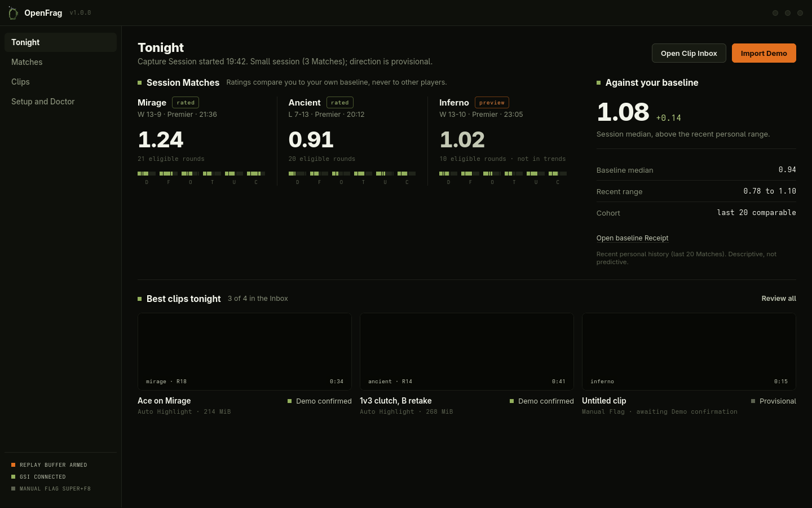
Task: Select the Mirage 1.24 rating value
Action: pyautogui.click(x=161, y=139)
